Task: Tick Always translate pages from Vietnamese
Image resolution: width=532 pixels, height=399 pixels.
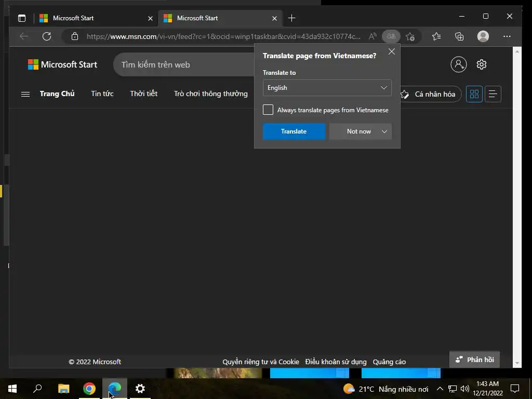Action: coord(268,110)
